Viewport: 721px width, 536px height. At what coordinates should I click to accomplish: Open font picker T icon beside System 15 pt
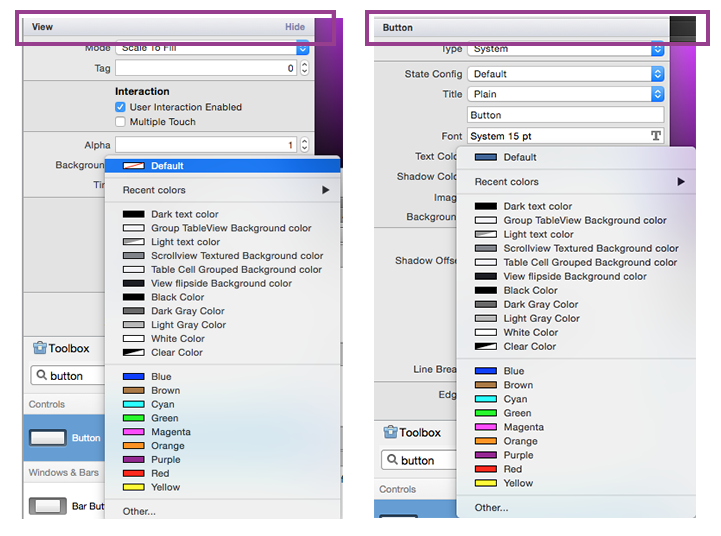[x=656, y=136]
